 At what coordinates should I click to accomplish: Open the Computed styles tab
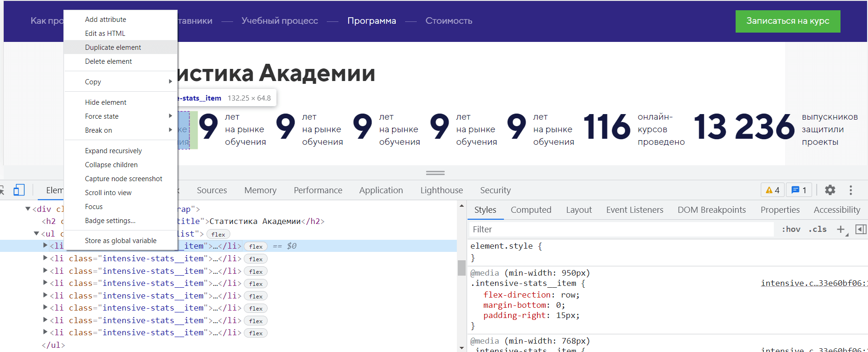tap(531, 210)
